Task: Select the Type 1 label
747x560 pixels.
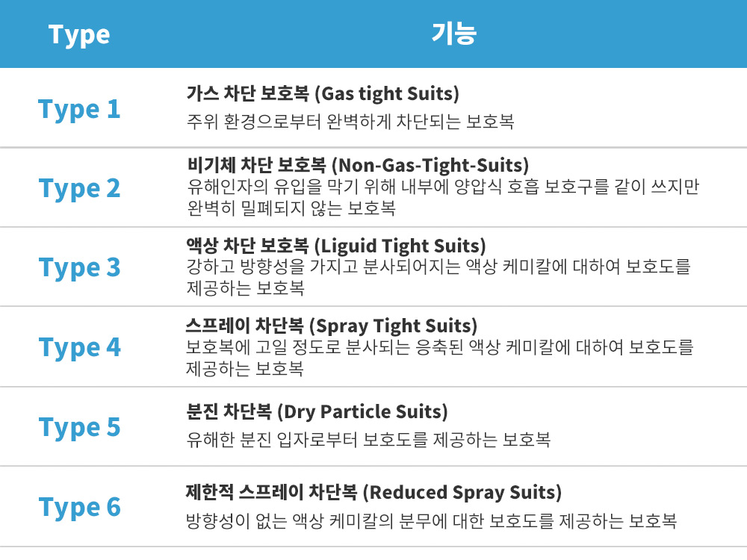Action: (x=79, y=110)
